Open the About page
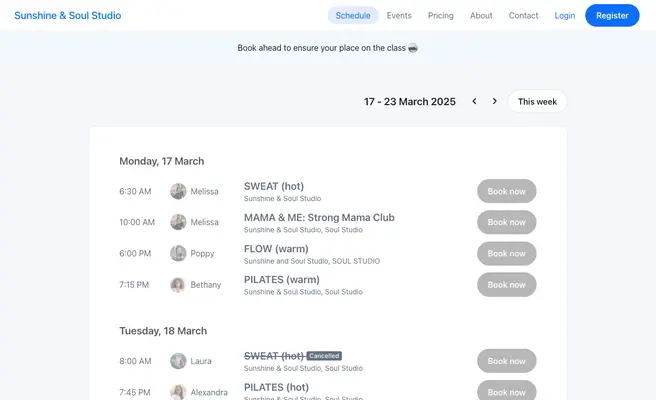 pos(481,15)
